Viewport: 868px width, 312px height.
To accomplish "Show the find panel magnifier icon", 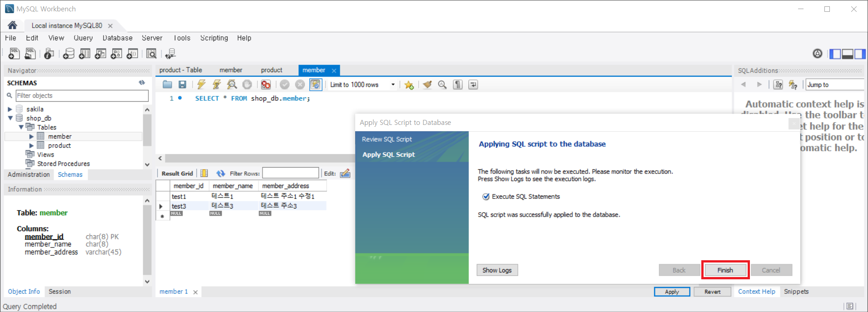I will tap(442, 84).
